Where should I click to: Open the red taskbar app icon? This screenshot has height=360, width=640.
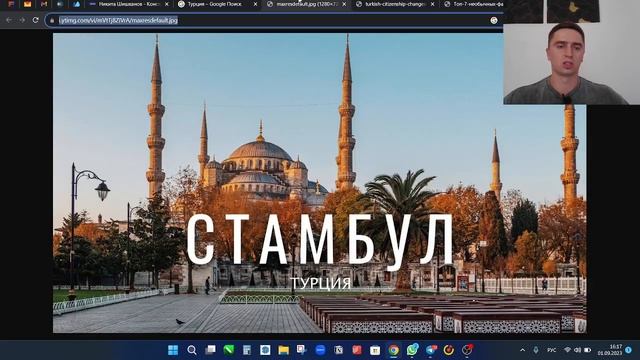point(357,350)
